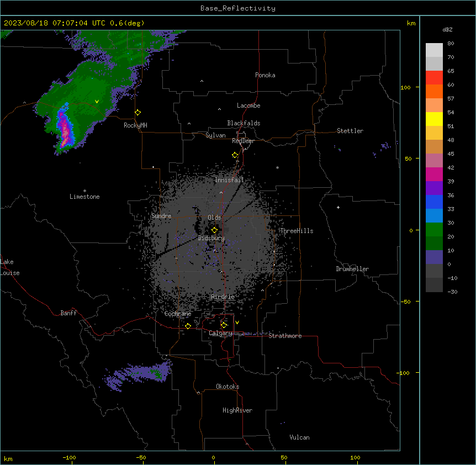Select the yellow diamond marker between Olds and Didsbury
The image size is (476, 465).
click(x=215, y=230)
